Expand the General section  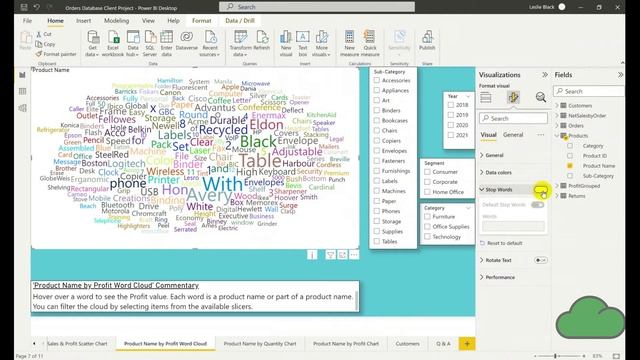[x=482, y=155]
